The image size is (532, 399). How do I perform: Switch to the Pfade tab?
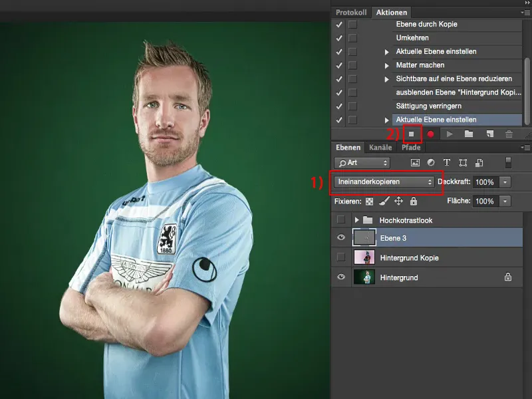pos(411,148)
